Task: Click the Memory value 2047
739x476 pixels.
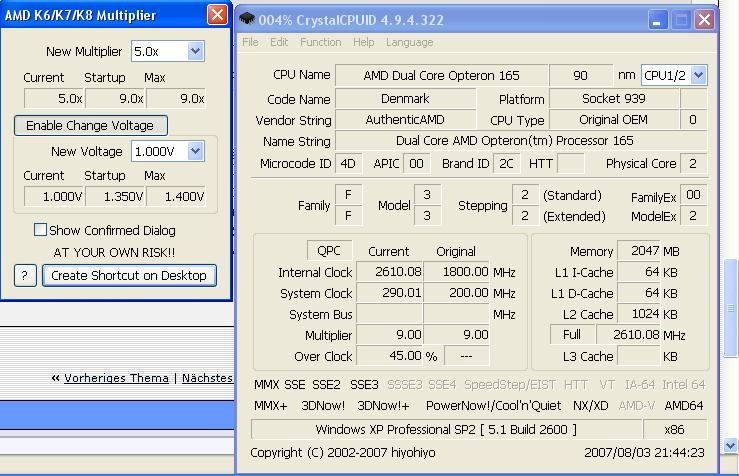Action: click(639, 251)
